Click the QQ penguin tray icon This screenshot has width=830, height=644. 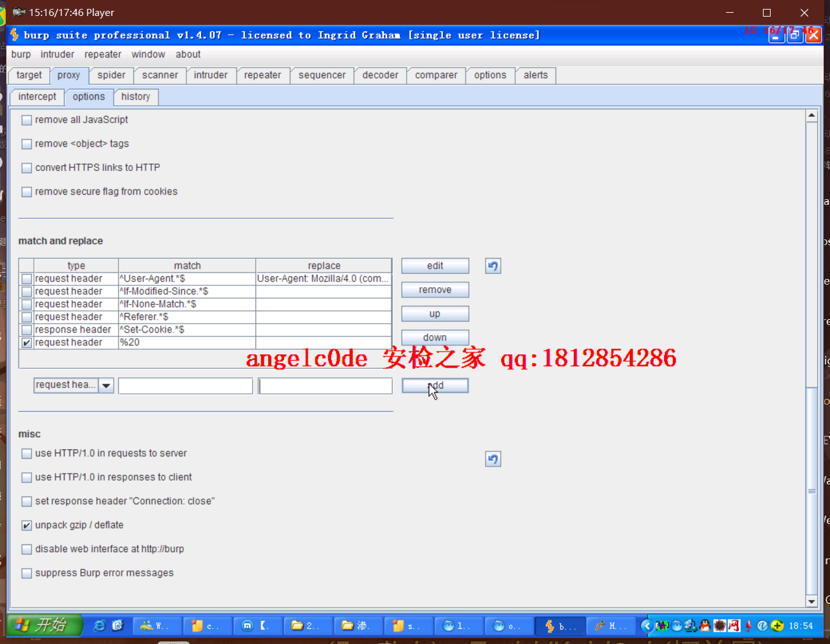click(705, 625)
